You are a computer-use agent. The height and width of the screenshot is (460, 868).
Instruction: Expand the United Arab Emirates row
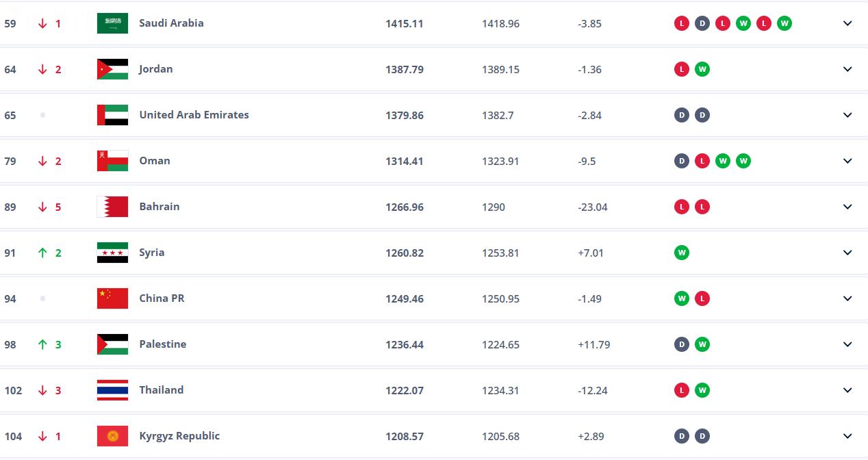tap(847, 115)
